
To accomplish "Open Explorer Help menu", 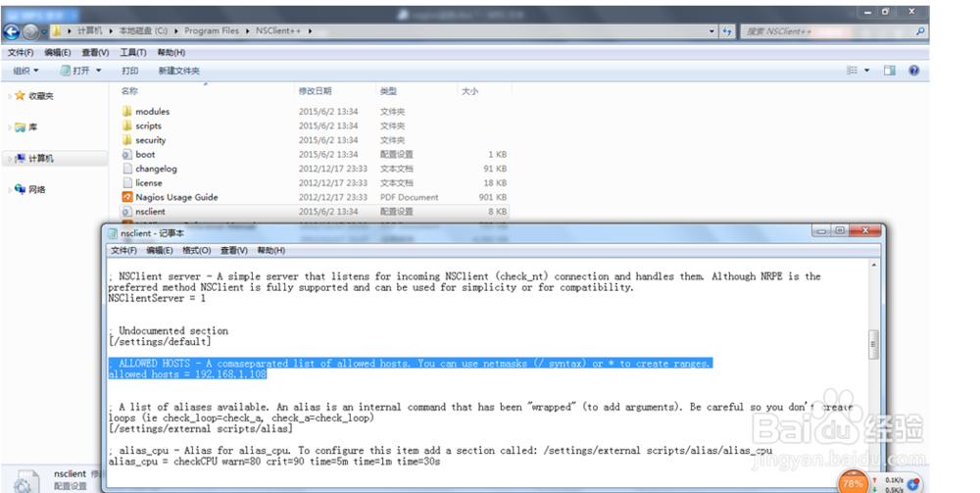I will (171, 53).
